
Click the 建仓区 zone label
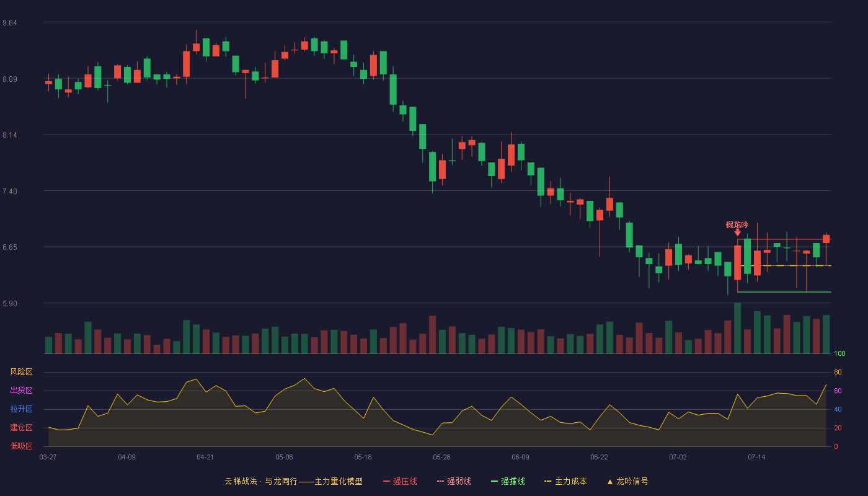[x=21, y=428]
